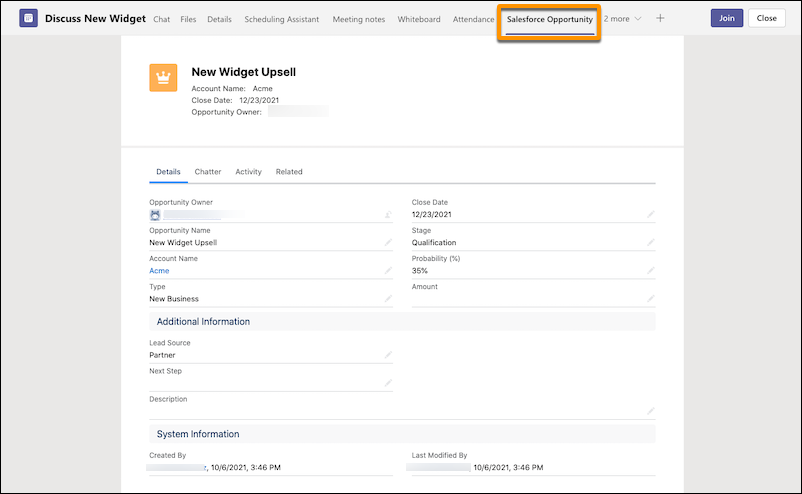
Task: Click the 35% probability value
Action: click(x=419, y=271)
